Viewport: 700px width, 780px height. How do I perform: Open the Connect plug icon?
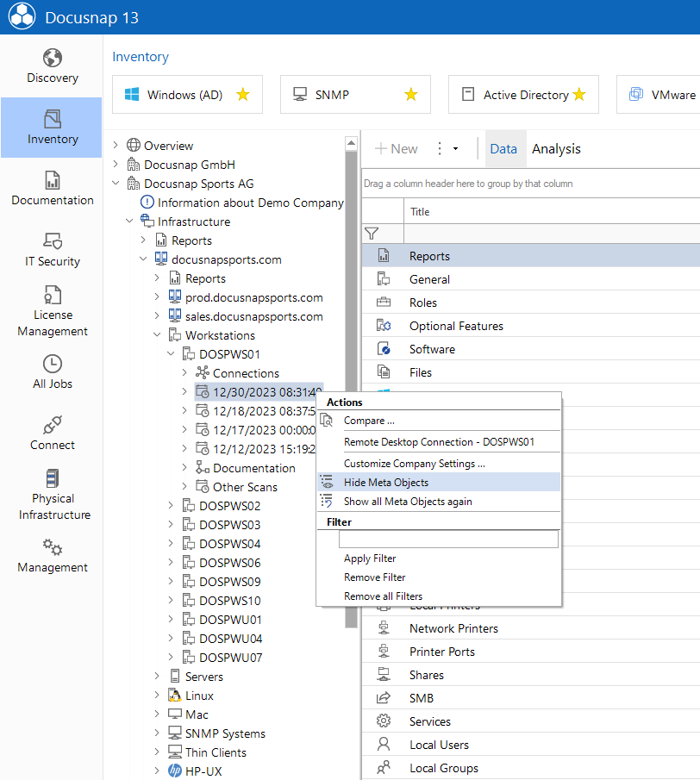[x=53, y=425]
